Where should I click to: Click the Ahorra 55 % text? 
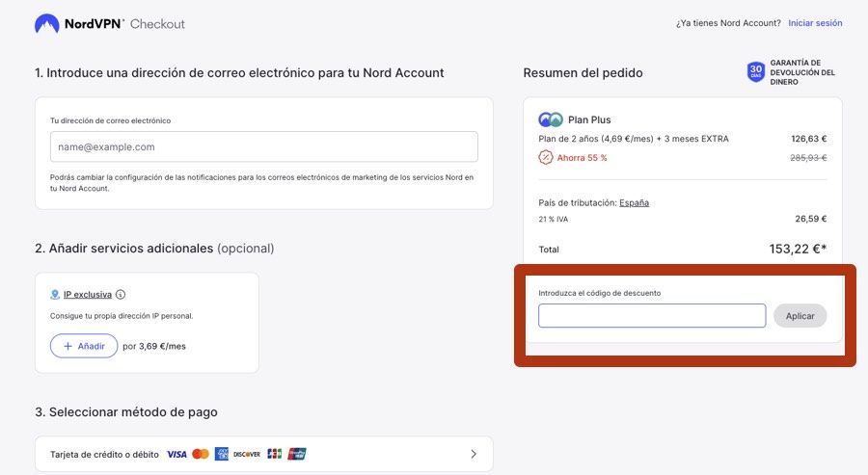click(582, 158)
